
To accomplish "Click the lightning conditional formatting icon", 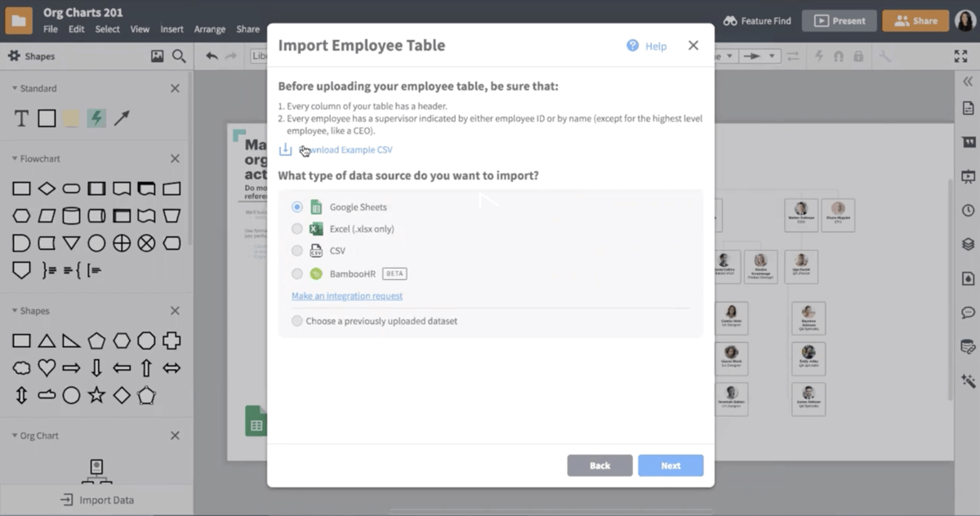I will [x=820, y=57].
